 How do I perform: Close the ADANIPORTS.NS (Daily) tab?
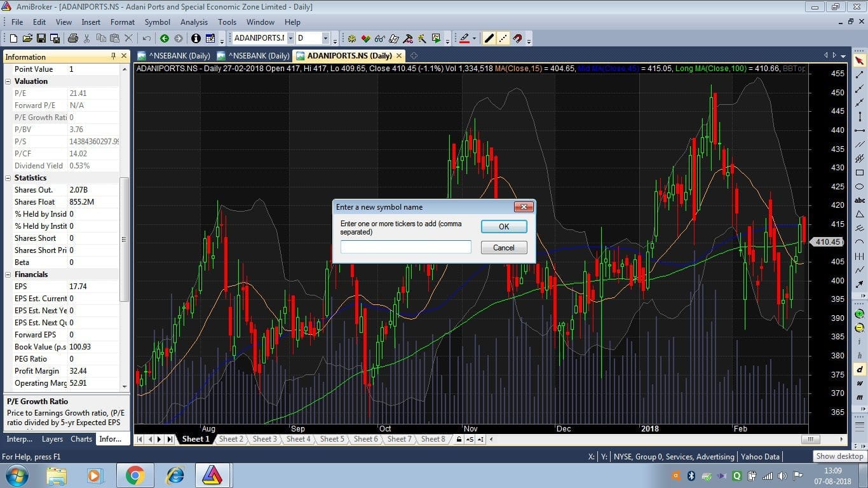click(399, 56)
